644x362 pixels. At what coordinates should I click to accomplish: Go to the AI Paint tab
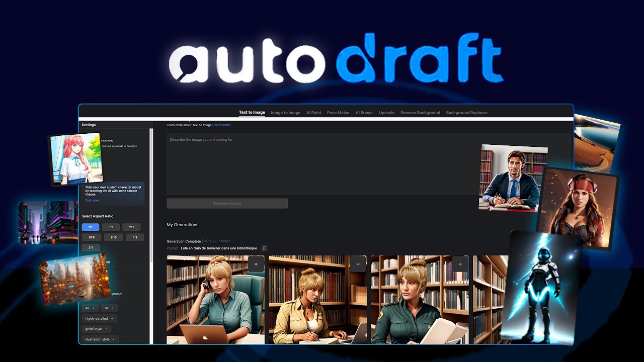313,113
